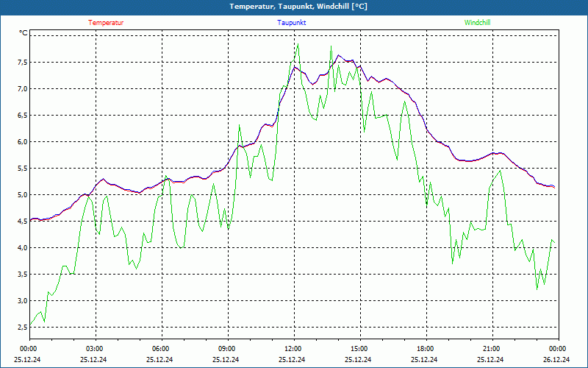This screenshot has width=588, height=368.
Task: Click the 3,0 value on the y-axis
Action: click(24, 300)
